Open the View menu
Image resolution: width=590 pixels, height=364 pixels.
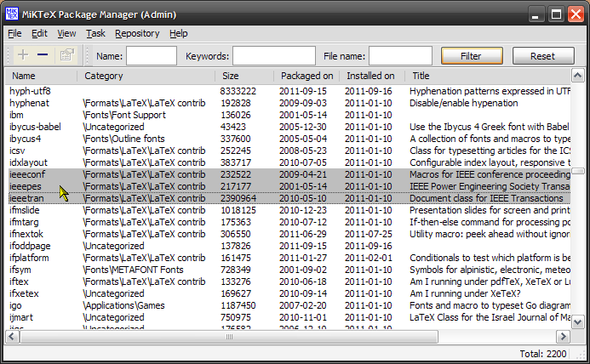[66, 33]
